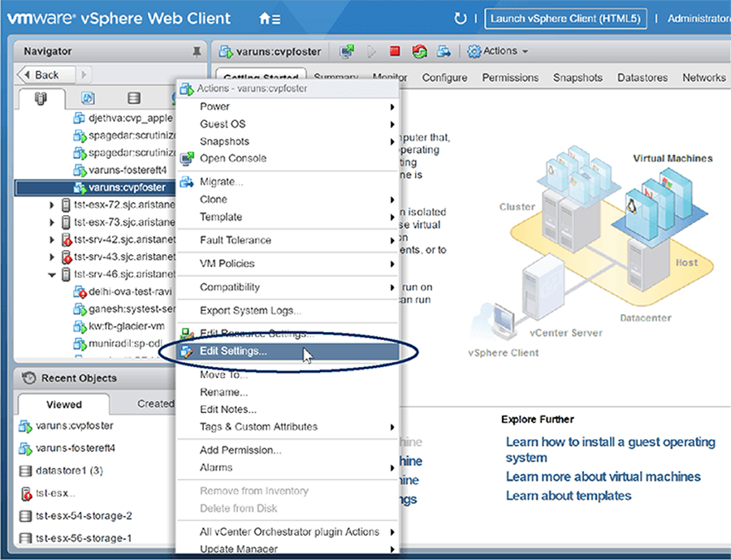
Task: Click the datastore1 (3) datastore icon
Action: 25,471
